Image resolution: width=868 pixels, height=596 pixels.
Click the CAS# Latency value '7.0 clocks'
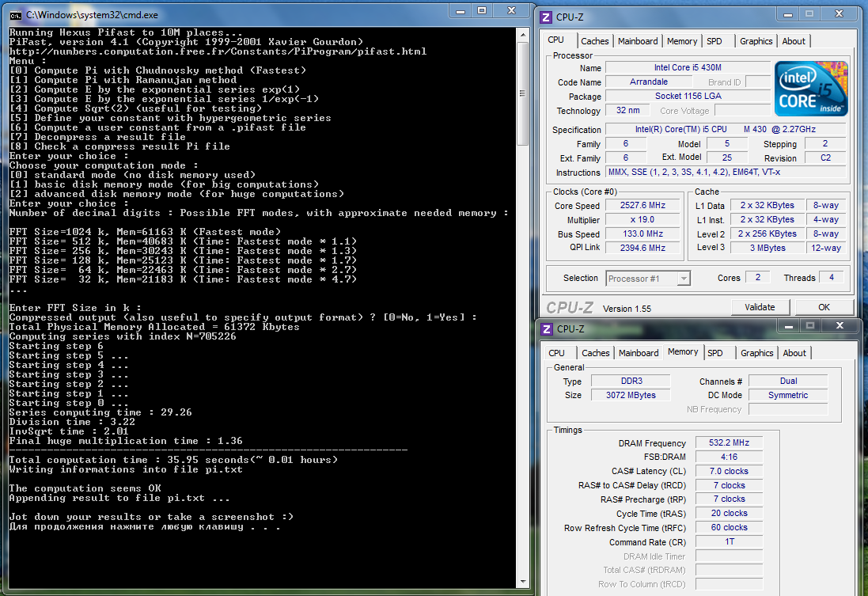(729, 472)
